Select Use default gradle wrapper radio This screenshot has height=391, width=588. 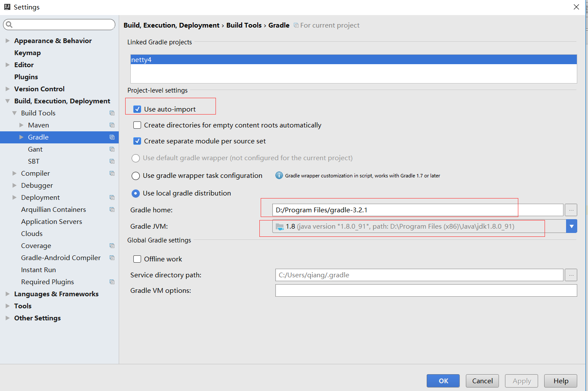pos(135,158)
